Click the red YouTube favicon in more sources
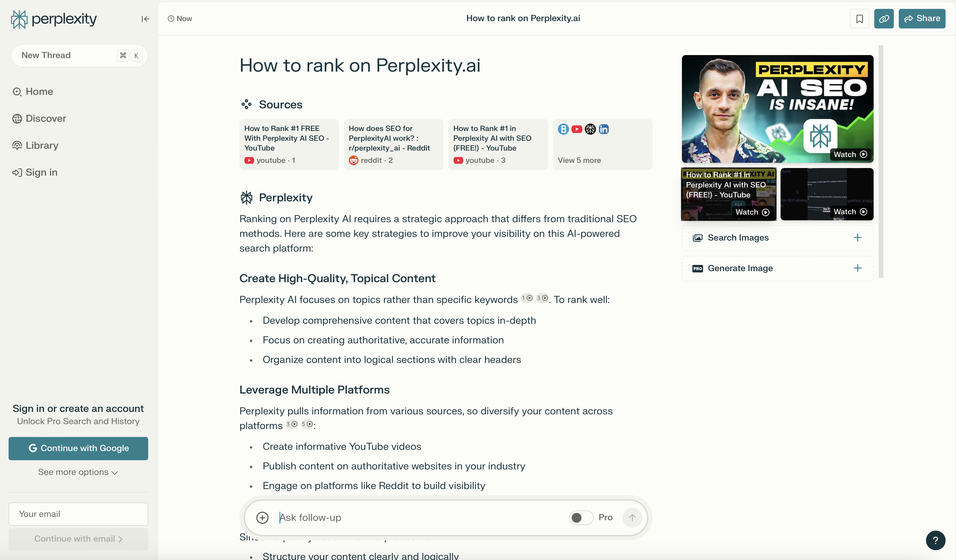956x560 pixels. coord(577,129)
